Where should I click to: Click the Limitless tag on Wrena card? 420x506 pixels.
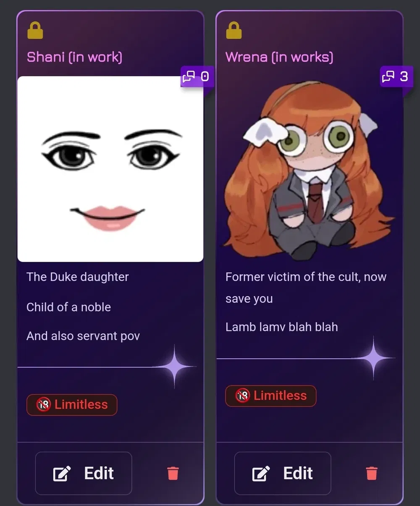[271, 396]
